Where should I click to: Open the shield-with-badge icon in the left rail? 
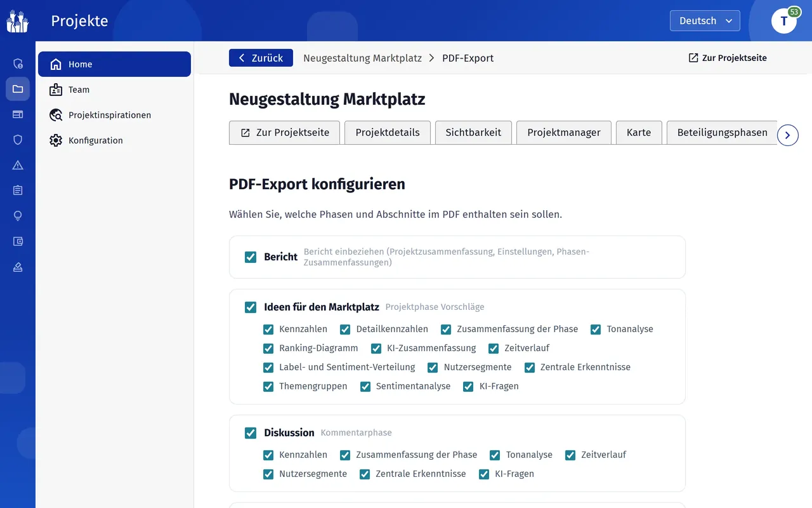(18, 63)
